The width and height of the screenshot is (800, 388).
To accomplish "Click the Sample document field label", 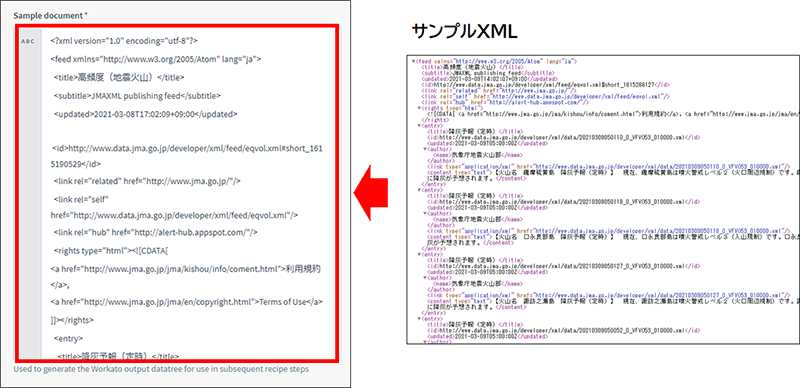I will [50, 15].
